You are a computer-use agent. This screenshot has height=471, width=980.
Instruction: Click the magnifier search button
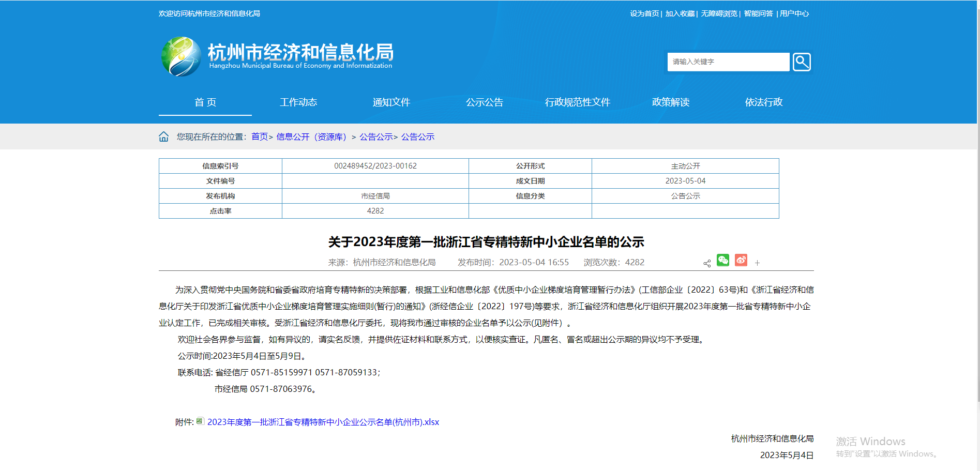coord(801,62)
